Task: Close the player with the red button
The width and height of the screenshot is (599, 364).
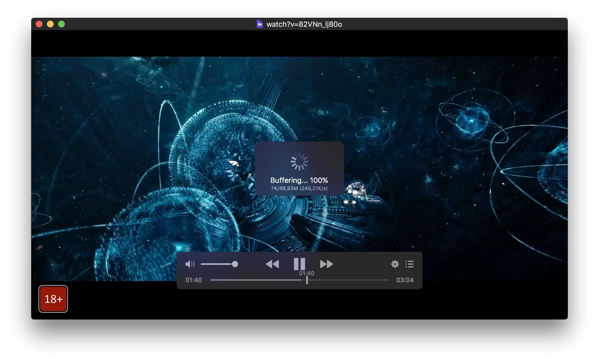Action: tap(39, 24)
